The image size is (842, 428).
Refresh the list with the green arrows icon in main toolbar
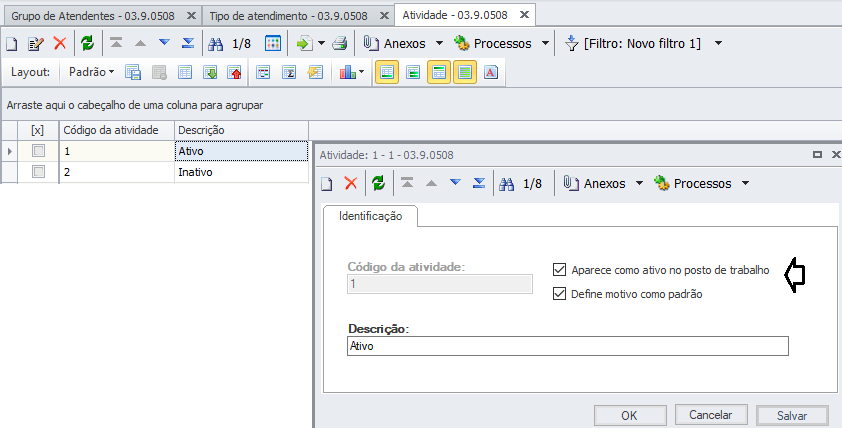click(x=87, y=43)
